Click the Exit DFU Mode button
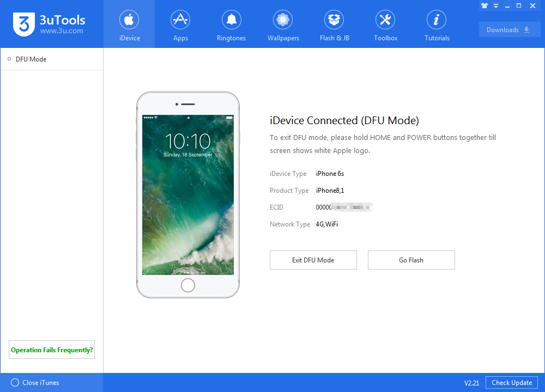This screenshot has height=392, width=545. tap(313, 260)
